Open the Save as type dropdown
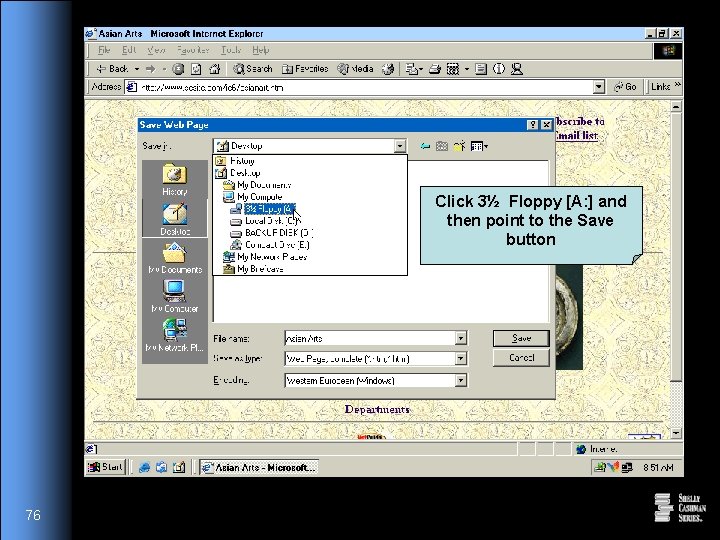Image resolution: width=720 pixels, height=540 pixels. point(461,358)
